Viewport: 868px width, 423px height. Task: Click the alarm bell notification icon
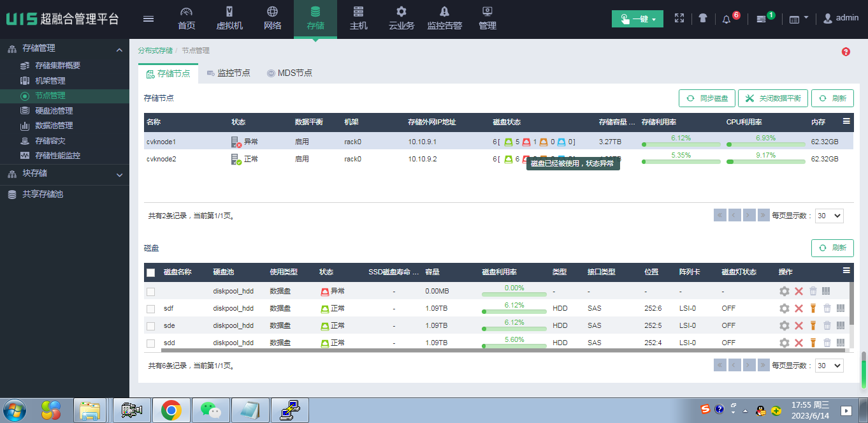pyautogui.click(x=727, y=19)
